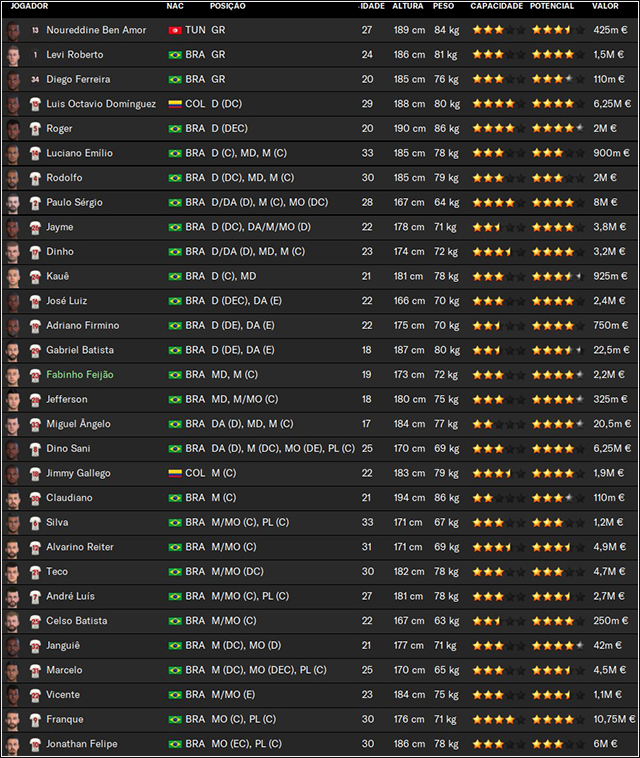Sort by the JOGADOR column header
Viewport: 640px width, 758px height.
[29, 6]
